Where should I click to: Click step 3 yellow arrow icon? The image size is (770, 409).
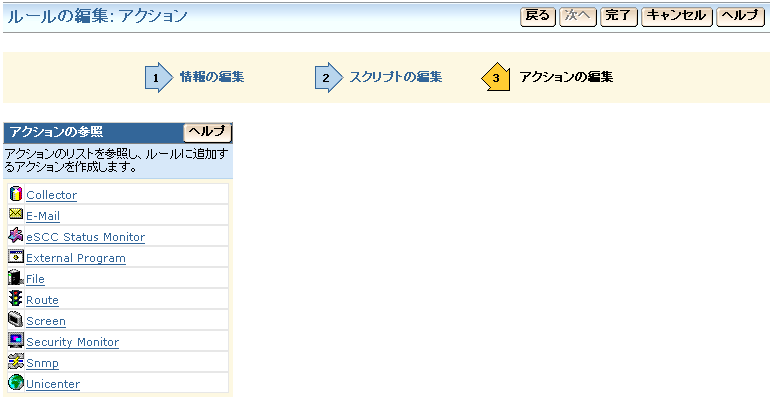[x=496, y=77]
